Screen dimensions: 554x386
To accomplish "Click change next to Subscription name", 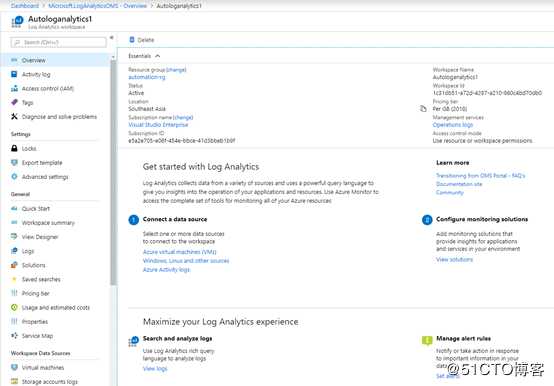I will 183,117.
